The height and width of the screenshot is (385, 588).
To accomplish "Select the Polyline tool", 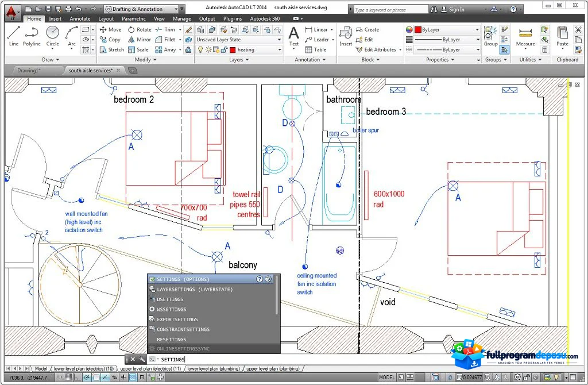I will (32, 36).
